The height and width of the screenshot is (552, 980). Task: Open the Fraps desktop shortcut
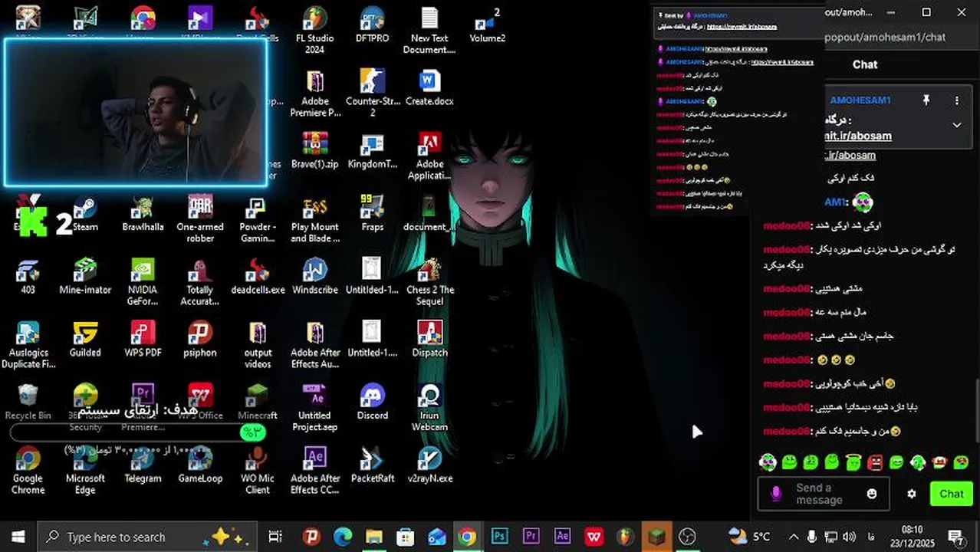click(372, 213)
